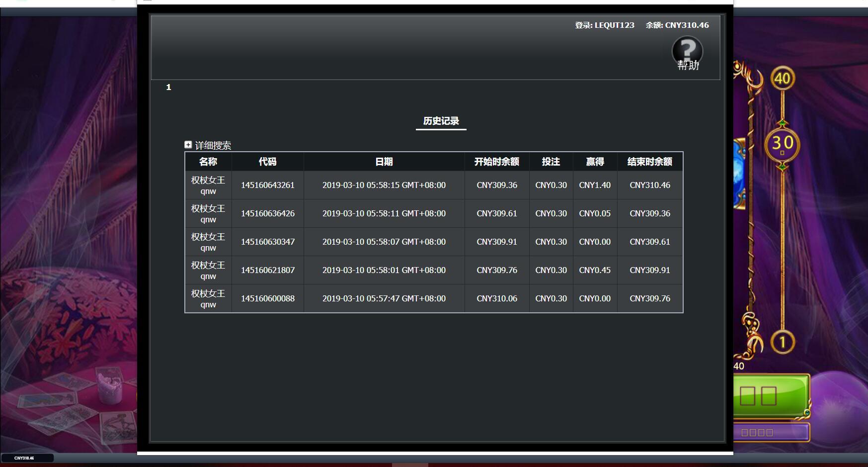Click ending balance CNY309.76 in table
Screen dimensions: 868x467
tap(650, 298)
